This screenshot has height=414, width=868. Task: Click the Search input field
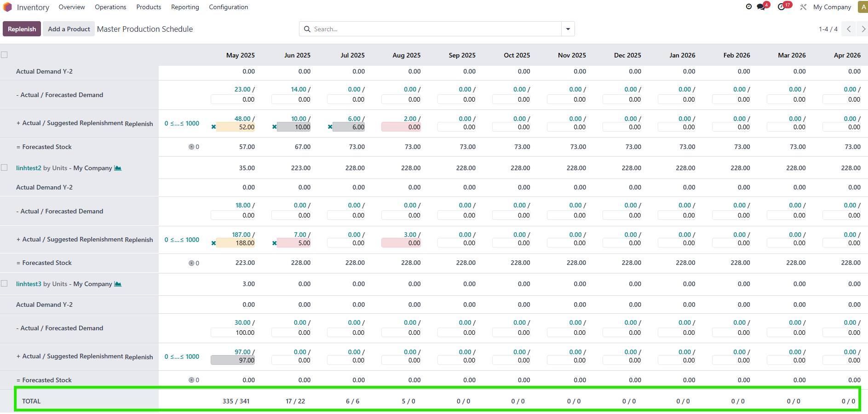tap(432, 29)
